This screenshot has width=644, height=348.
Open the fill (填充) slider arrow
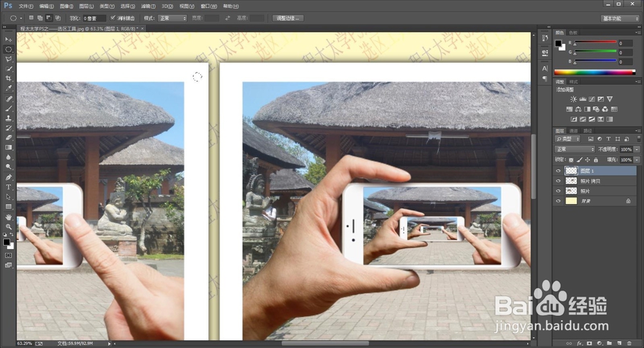(x=637, y=160)
